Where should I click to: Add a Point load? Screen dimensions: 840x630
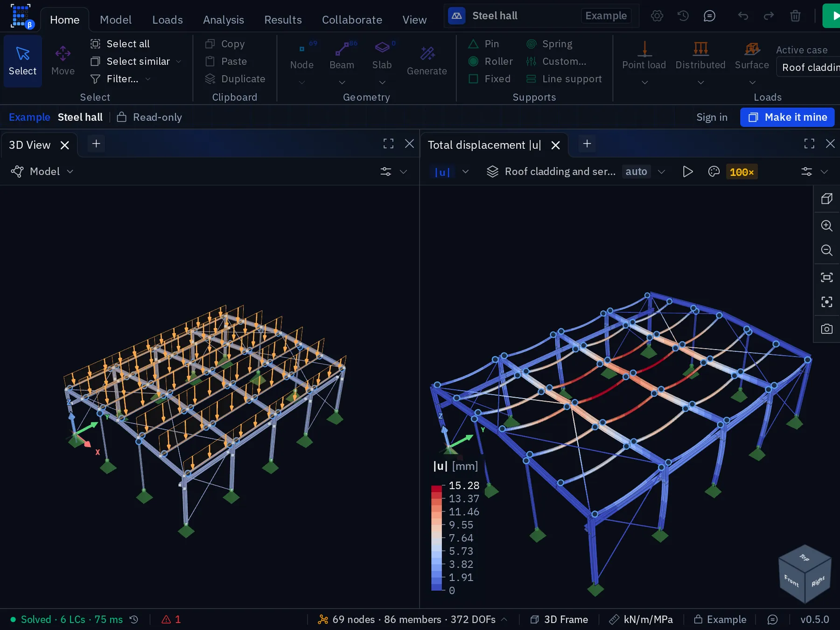click(644, 57)
